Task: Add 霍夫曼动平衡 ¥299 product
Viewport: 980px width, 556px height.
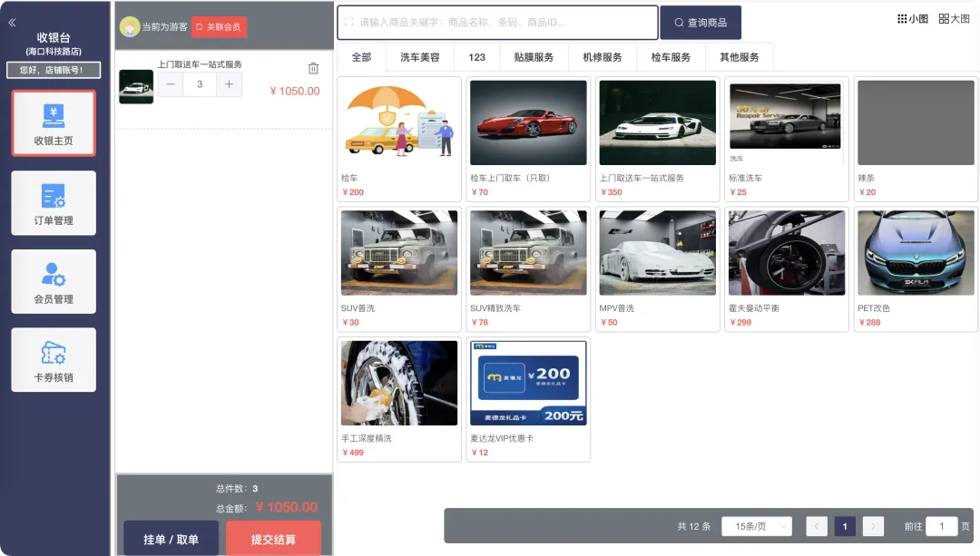Action: pyautogui.click(x=786, y=269)
